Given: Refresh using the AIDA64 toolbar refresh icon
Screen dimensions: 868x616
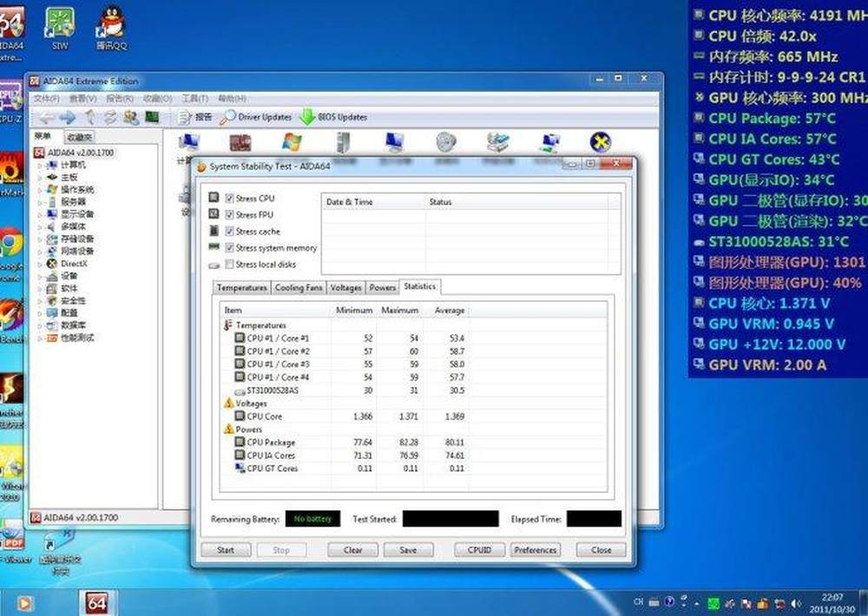Looking at the screenshot, I should pyautogui.click(x=110, y=117).
